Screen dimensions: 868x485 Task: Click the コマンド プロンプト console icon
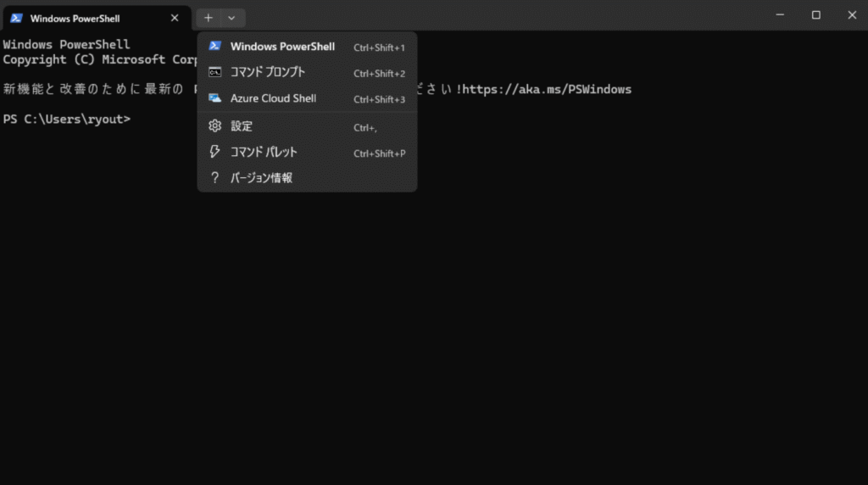click(x=215, y=73)
